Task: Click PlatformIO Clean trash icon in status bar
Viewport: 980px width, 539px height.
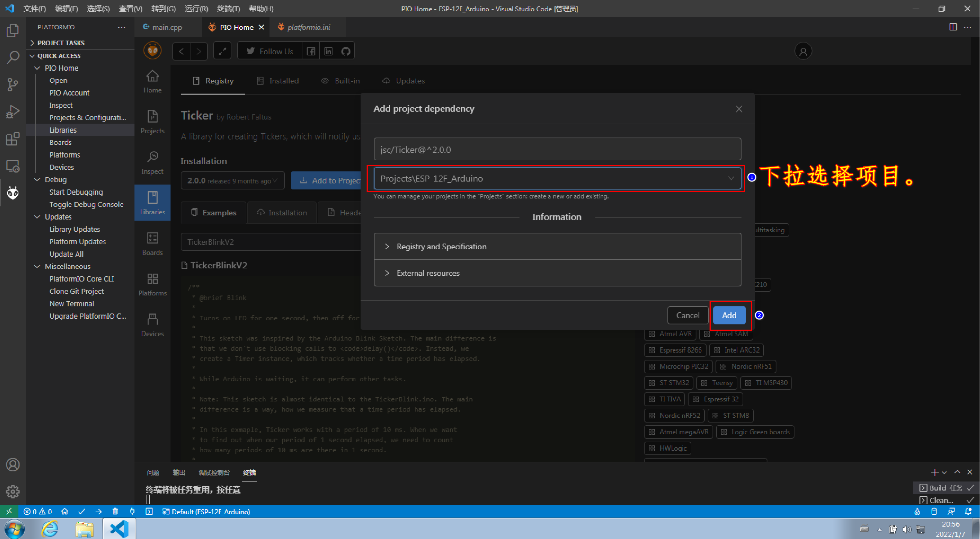Action: [x=115, y=512]
